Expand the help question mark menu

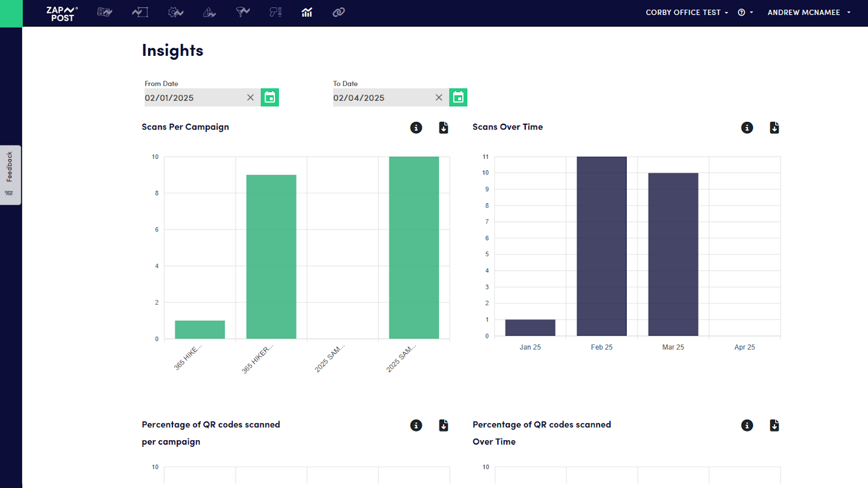745,12
